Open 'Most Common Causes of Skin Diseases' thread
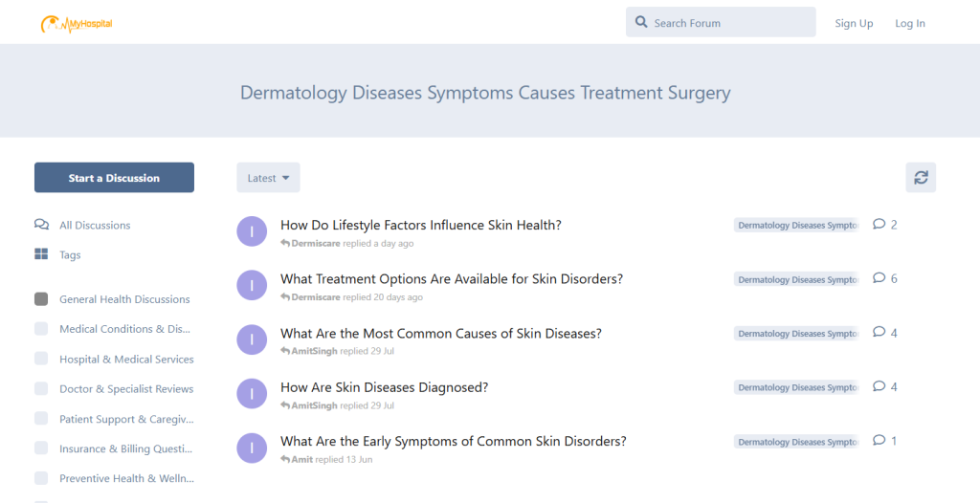 point(440,334)
